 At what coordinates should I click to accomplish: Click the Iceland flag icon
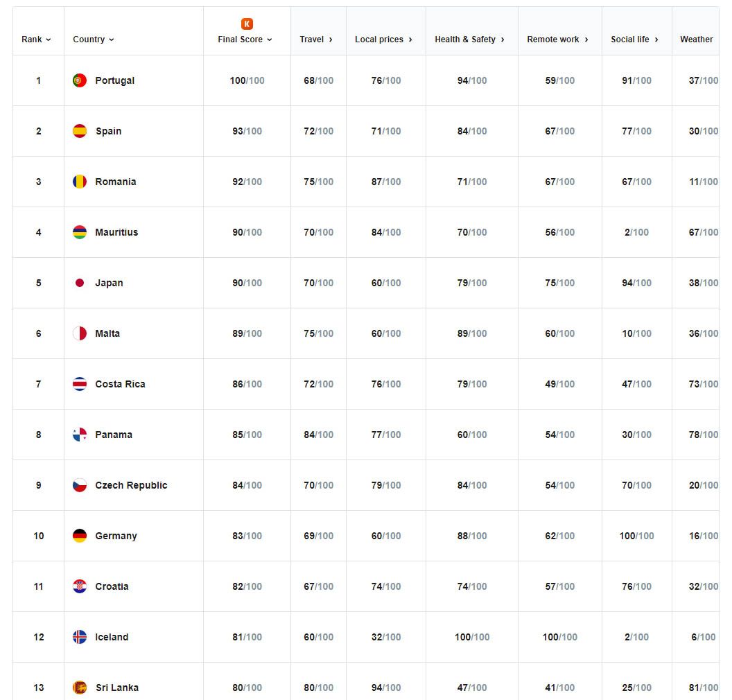[80, 637]
